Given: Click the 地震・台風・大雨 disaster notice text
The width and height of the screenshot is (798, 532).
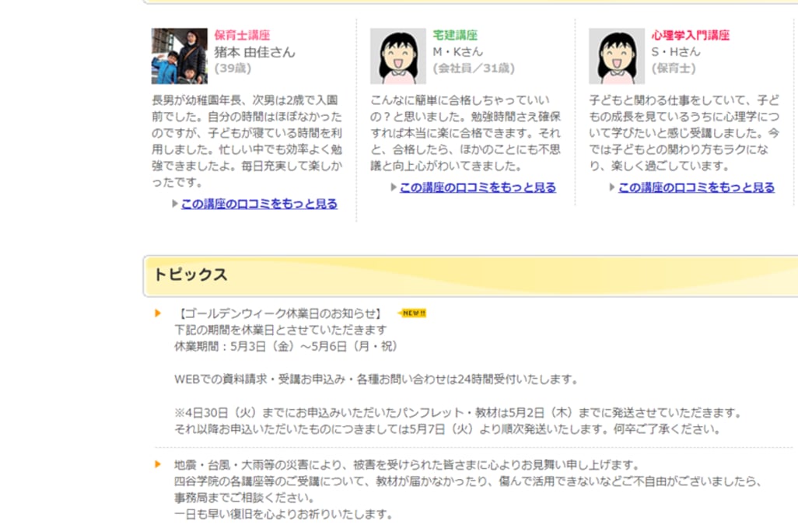Looking at the screenshot, I should click(406, 464).
